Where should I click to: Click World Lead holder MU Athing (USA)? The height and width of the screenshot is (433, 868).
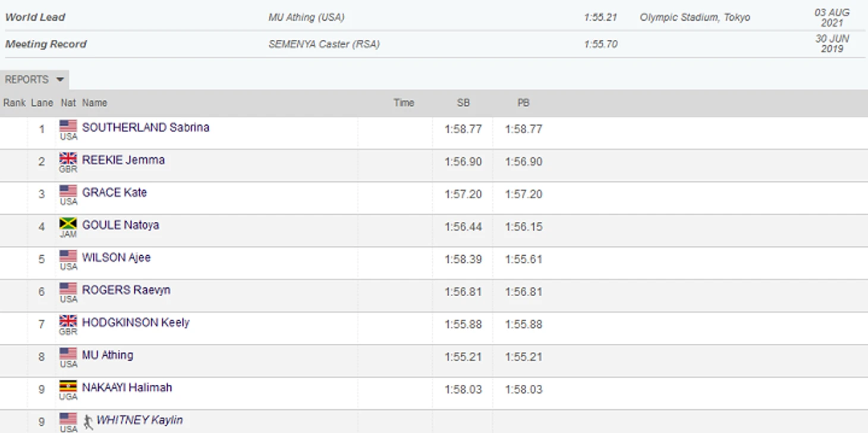(306, 17)
